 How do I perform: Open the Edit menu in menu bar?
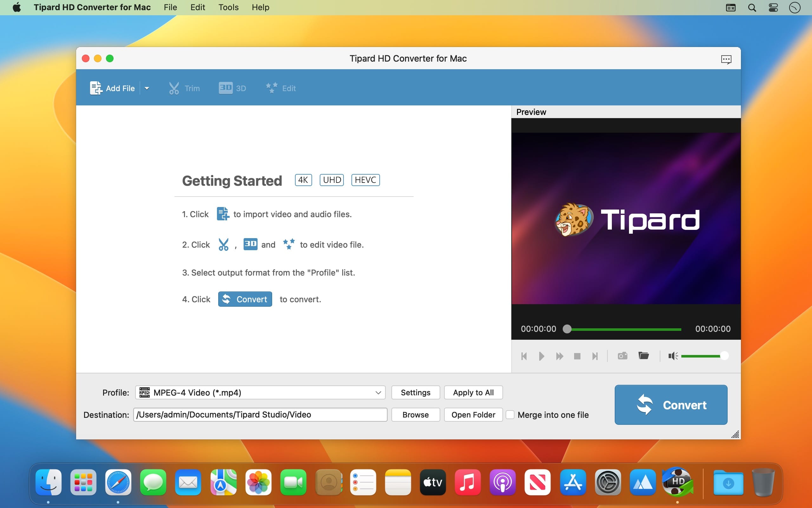pyautogui.click(x=198, y=7)
